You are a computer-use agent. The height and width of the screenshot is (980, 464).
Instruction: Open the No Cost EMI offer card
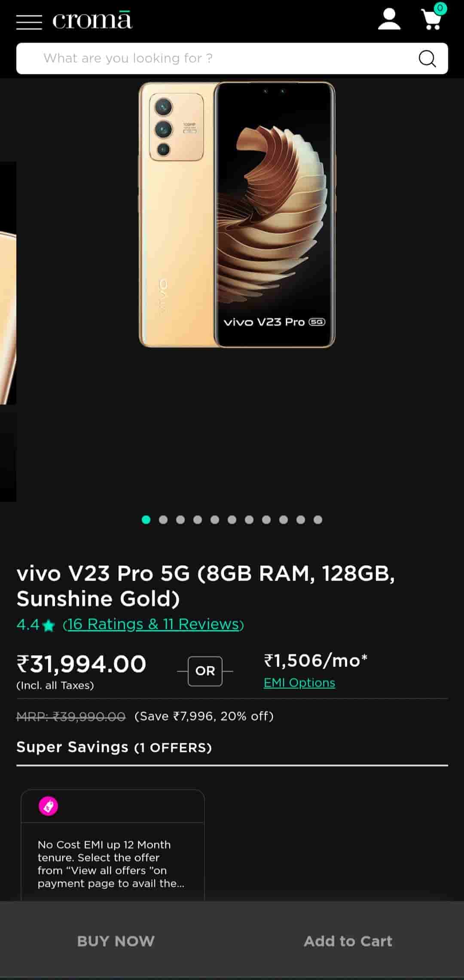click(113, 845)
